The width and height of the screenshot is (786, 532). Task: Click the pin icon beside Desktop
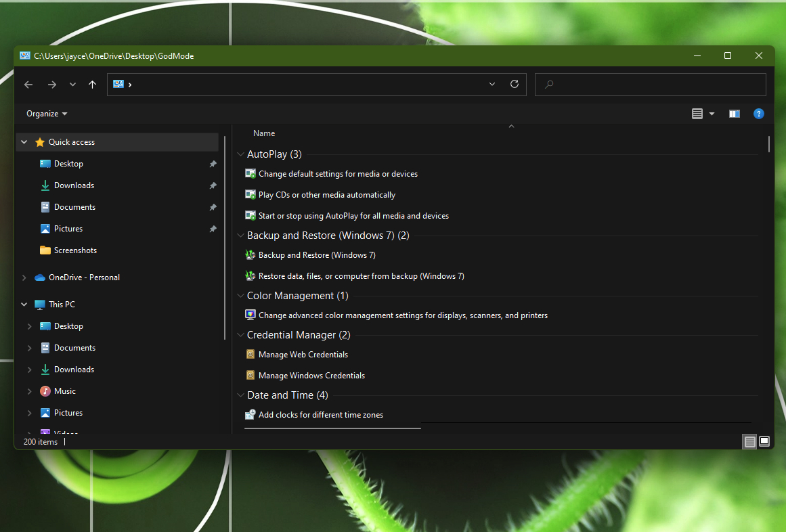tap(213, 164)
